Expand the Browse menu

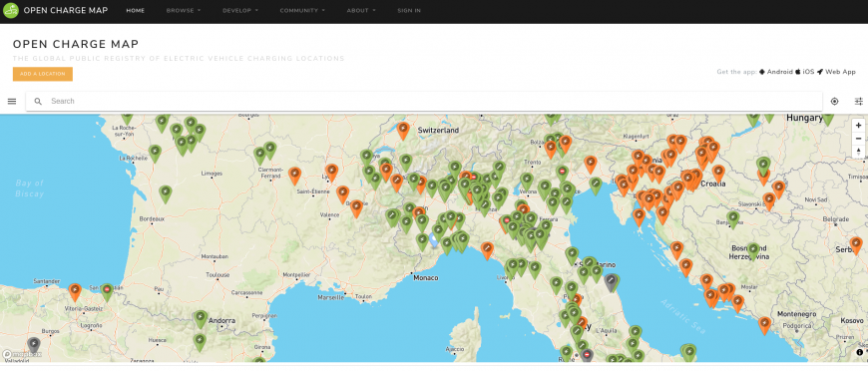184,11
